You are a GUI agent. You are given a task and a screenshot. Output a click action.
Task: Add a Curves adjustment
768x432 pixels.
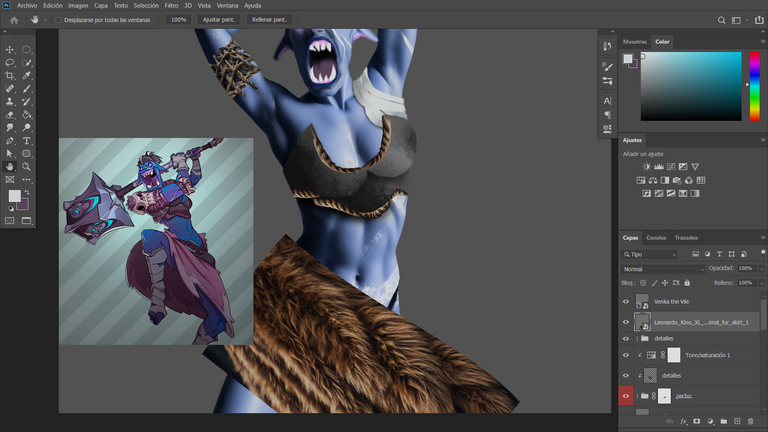(671, 167)
